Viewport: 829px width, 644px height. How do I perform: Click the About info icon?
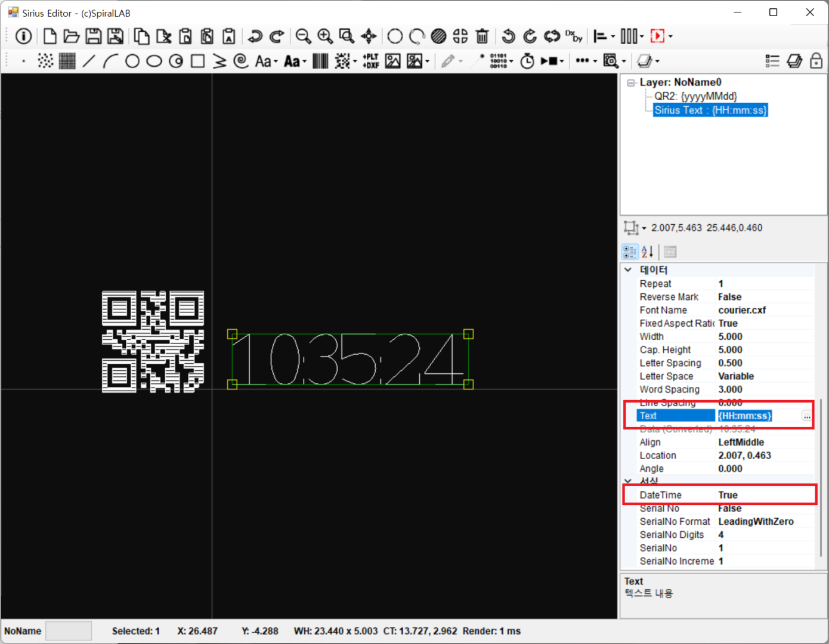(23, 36)
